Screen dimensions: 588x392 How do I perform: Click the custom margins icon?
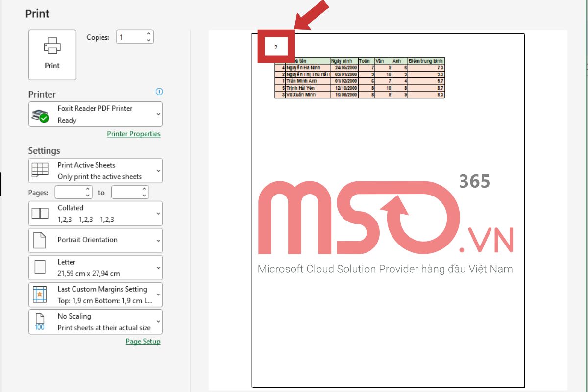click(x=40, y=294)
